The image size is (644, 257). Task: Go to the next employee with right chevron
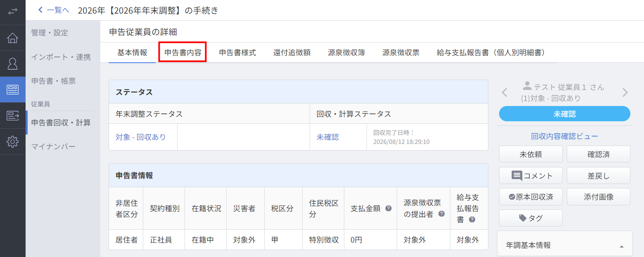coord(625,92)
